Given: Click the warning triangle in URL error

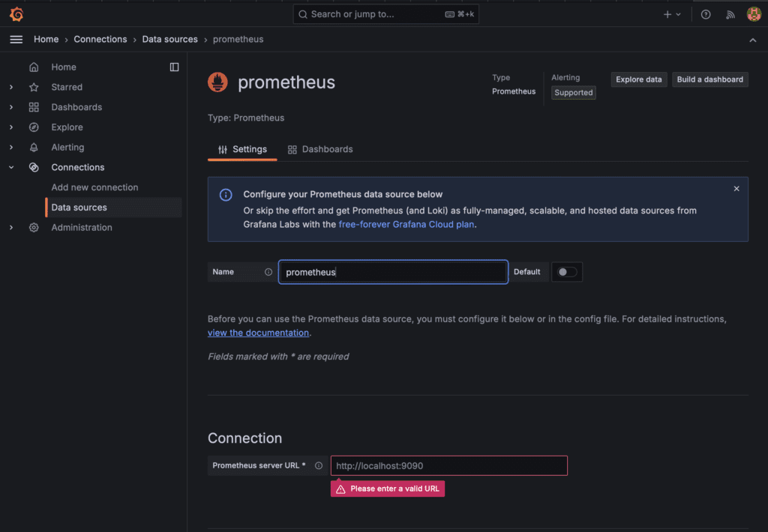Looking at the screenshot, I should pyautogui.click(x=341, y=489).
